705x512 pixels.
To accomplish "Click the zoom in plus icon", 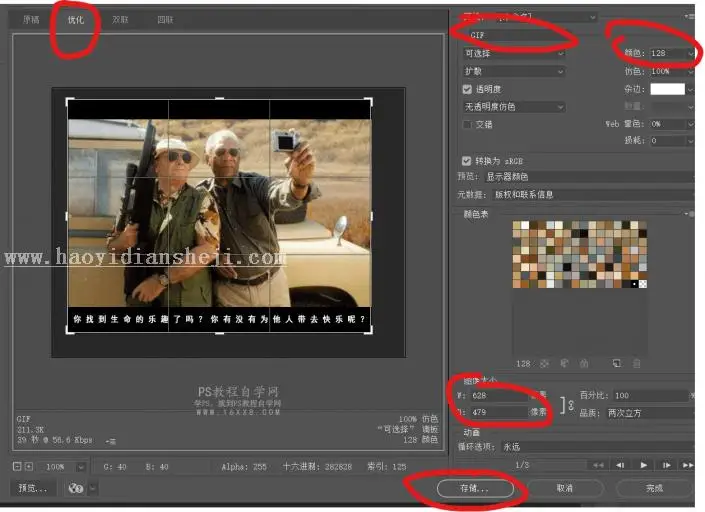I will tap(29, 467).
